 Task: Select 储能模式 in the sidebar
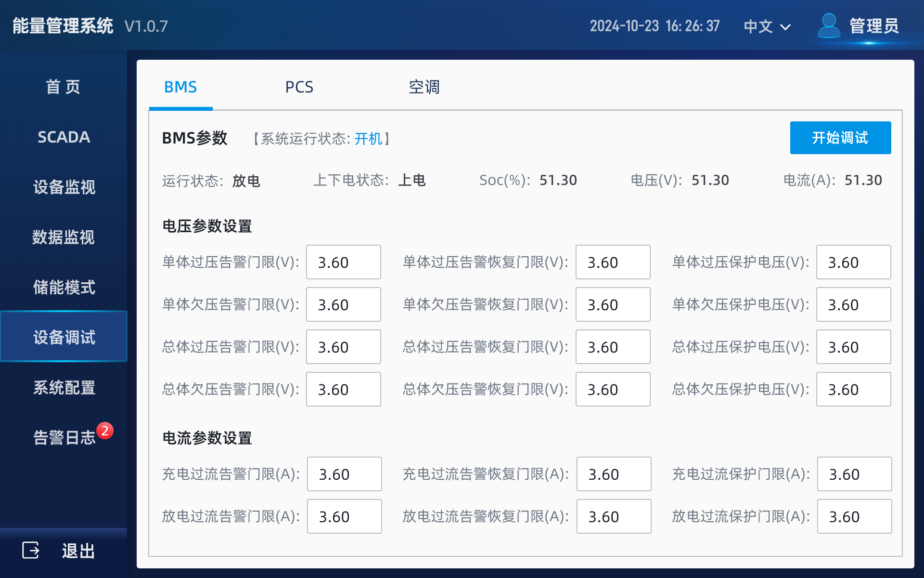click(64, 288)
